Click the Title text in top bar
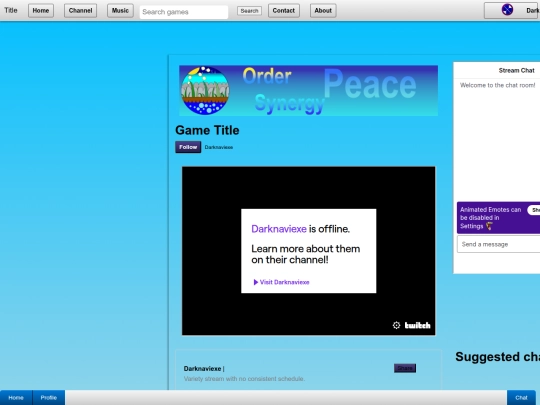Image resolution: width=540 pixels, height=405 pixels. (x=11, y=10)
